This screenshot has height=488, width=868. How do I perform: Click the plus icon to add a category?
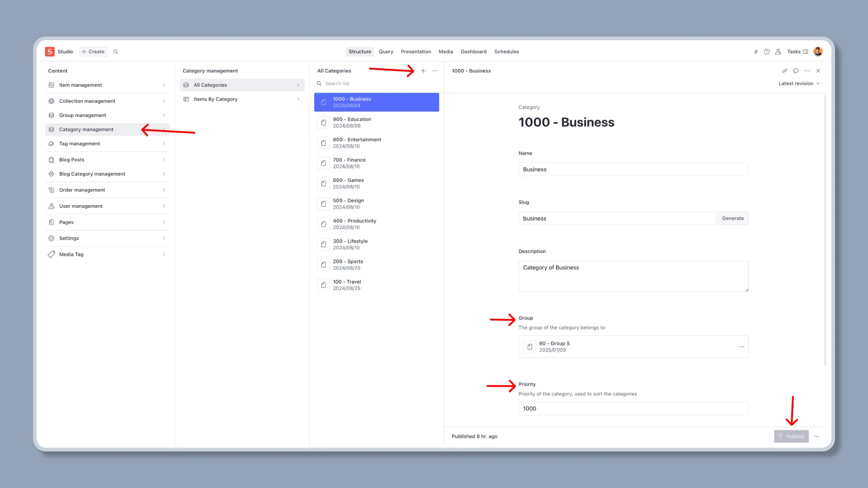(424, 71)
